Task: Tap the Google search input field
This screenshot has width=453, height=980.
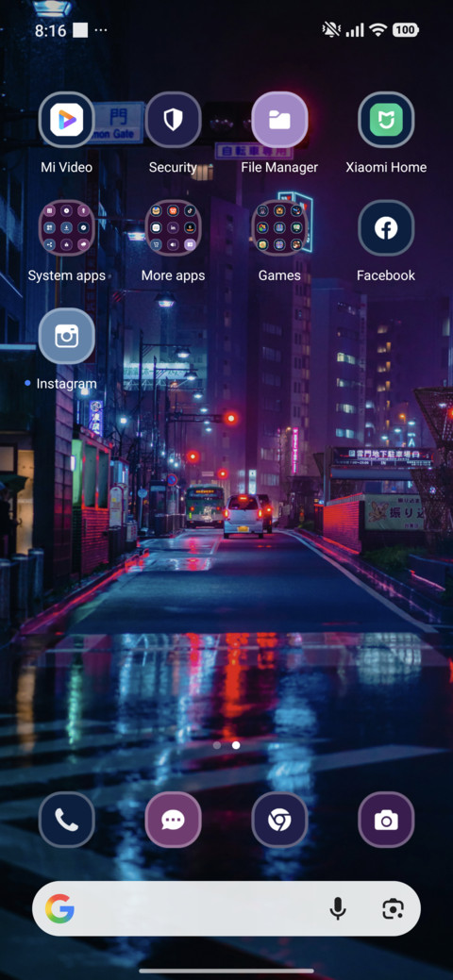Action: pos(226,908)
